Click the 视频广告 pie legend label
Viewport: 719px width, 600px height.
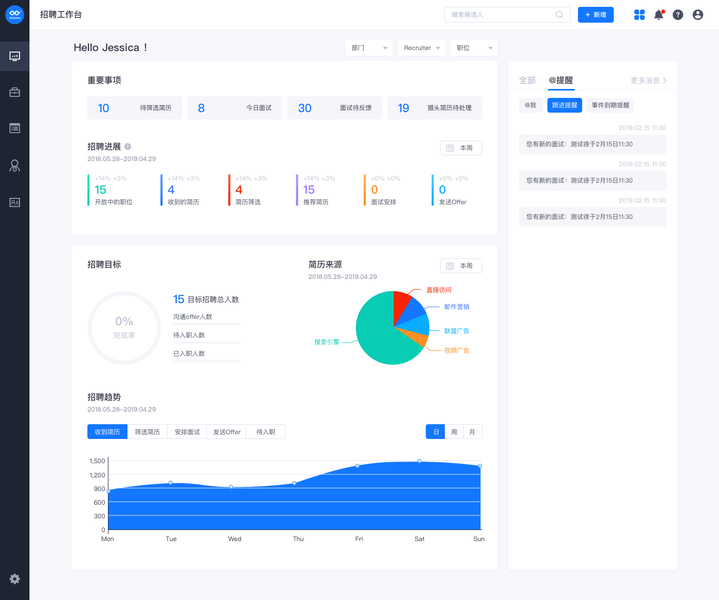point(457,350)
